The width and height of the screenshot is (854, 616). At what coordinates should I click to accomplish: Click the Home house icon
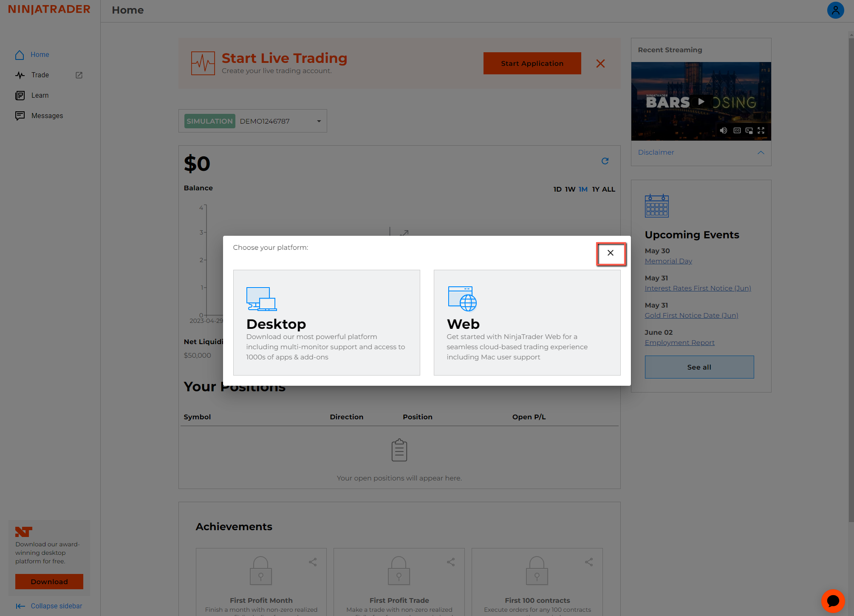pos(20,55)
